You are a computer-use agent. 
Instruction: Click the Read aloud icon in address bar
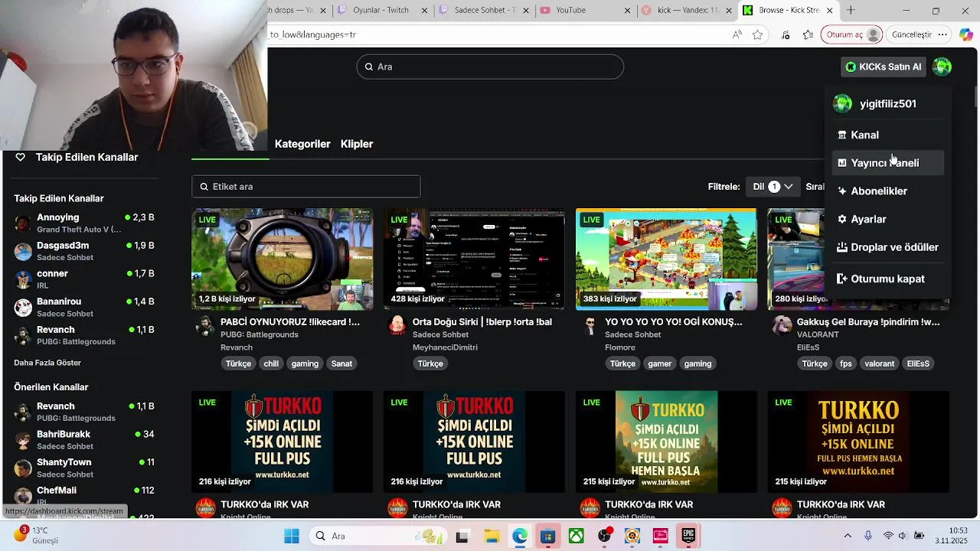click(737, 34)
